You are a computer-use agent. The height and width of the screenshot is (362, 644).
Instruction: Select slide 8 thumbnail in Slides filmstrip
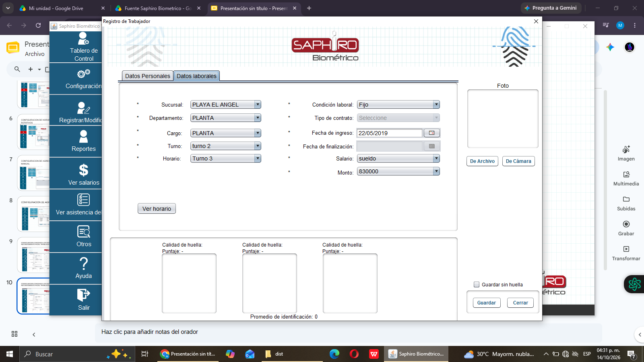tap(34, 214)
